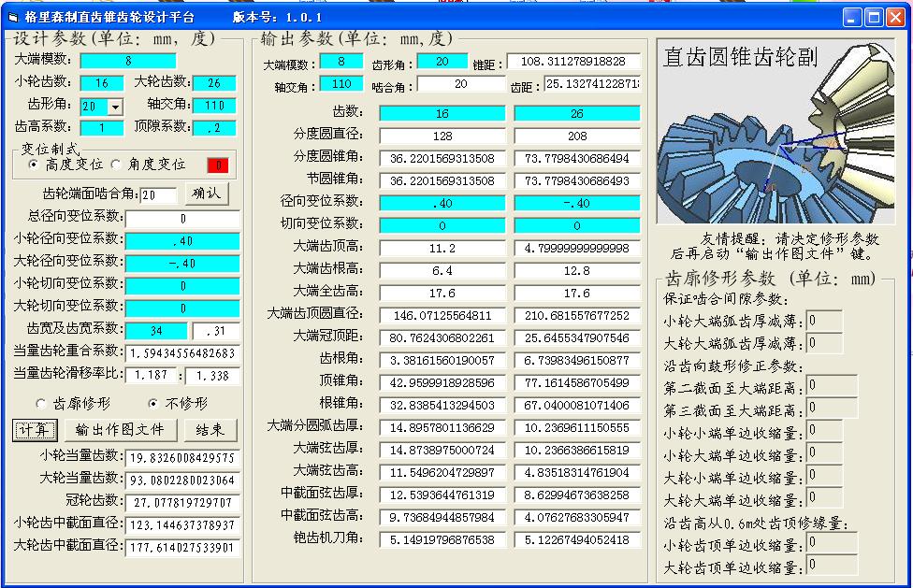This screenshot has height=588, width=913.
Task: Maximize the gear design window
Action: pyautogui.click(x=874, y=18)
